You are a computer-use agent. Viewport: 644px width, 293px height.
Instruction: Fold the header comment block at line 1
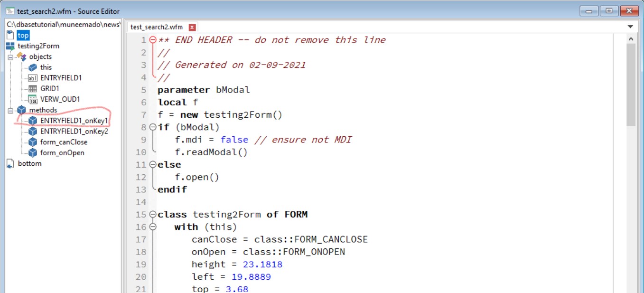point(153,40)
